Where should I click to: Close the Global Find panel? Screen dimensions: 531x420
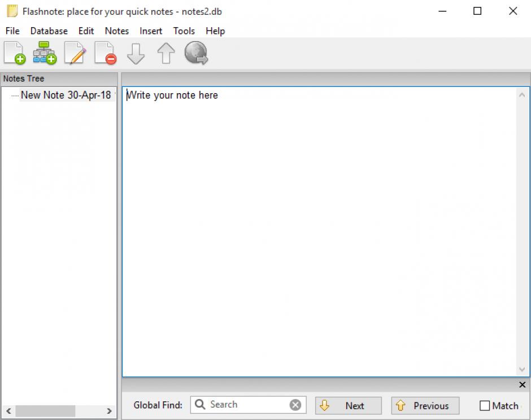pos(522,384)
